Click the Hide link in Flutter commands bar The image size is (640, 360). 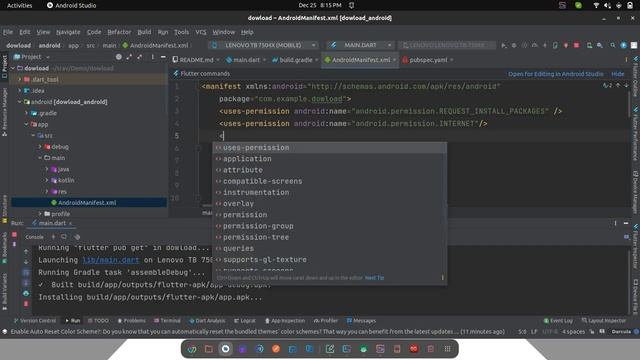point(618,74)
